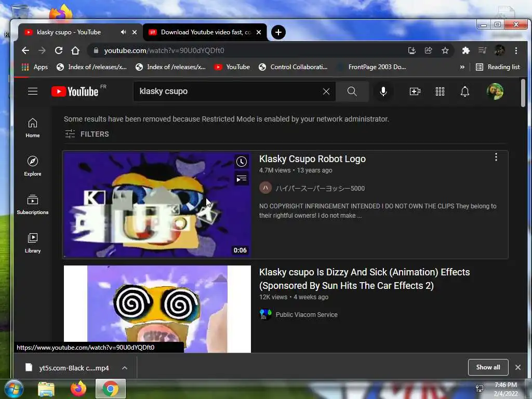Bookmark this page with the star icon

(445, 50)
